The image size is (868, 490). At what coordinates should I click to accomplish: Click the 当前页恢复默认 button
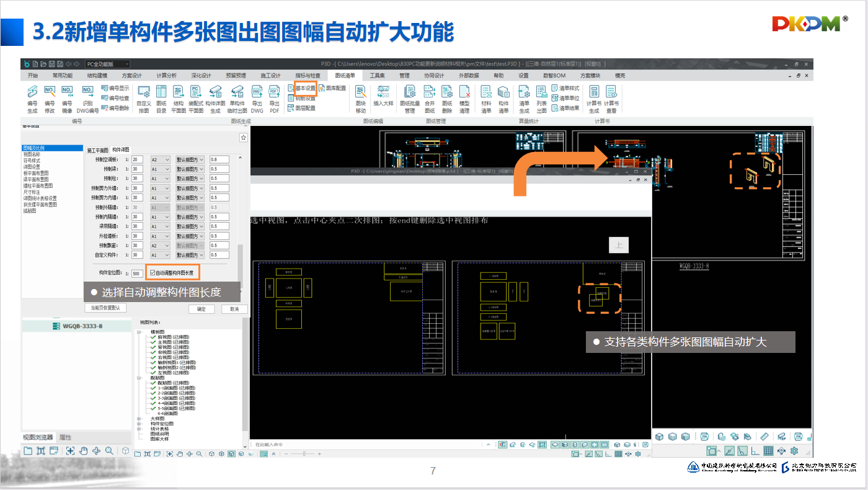(105, 308)
